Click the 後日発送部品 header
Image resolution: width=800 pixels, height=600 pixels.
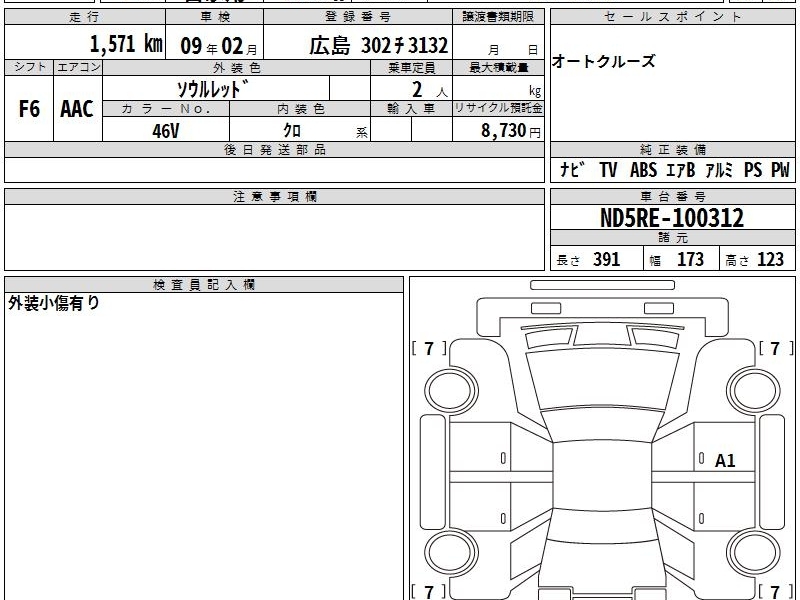pos(274,149)
